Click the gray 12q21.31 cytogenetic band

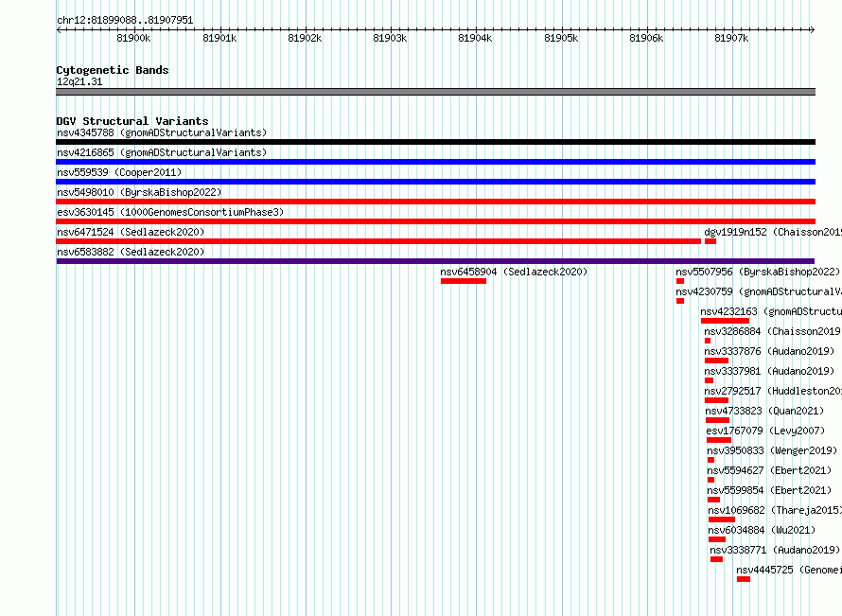coord(435,92)
